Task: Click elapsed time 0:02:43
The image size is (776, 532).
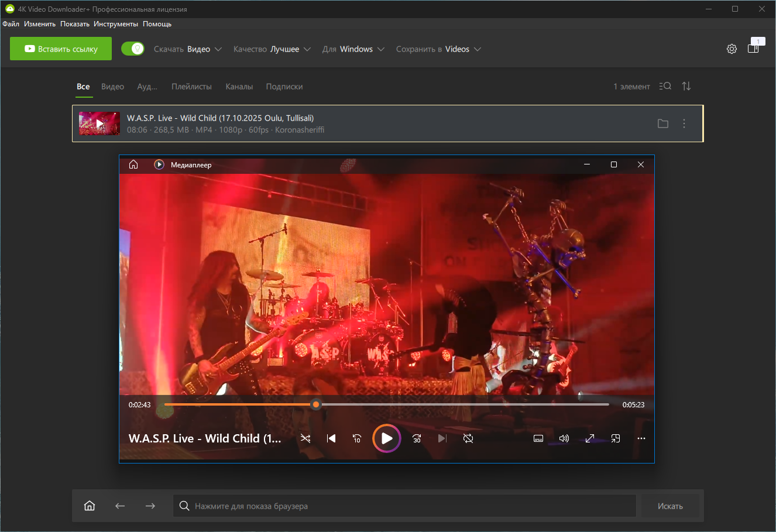Action: coord(140,404)
